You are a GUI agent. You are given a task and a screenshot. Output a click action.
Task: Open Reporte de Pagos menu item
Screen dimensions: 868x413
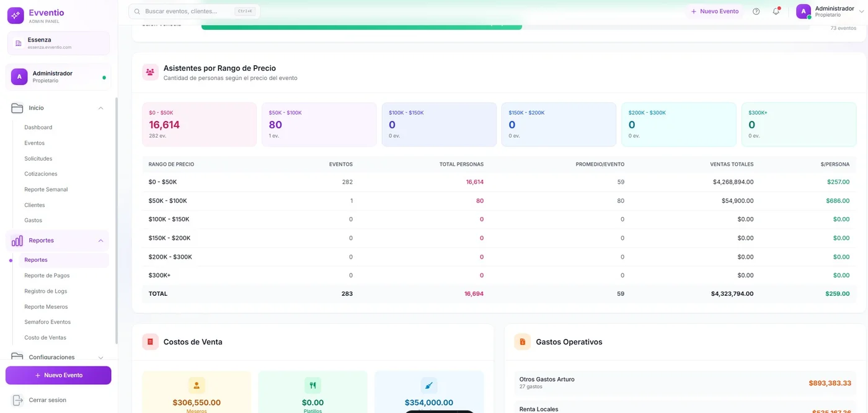pos(47,275)
